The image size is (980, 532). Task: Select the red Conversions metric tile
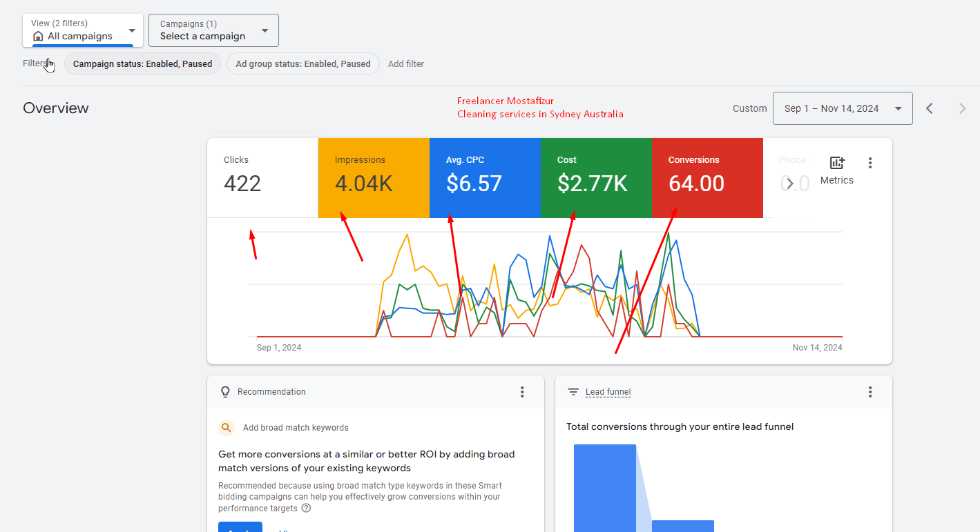click(707, 177)
